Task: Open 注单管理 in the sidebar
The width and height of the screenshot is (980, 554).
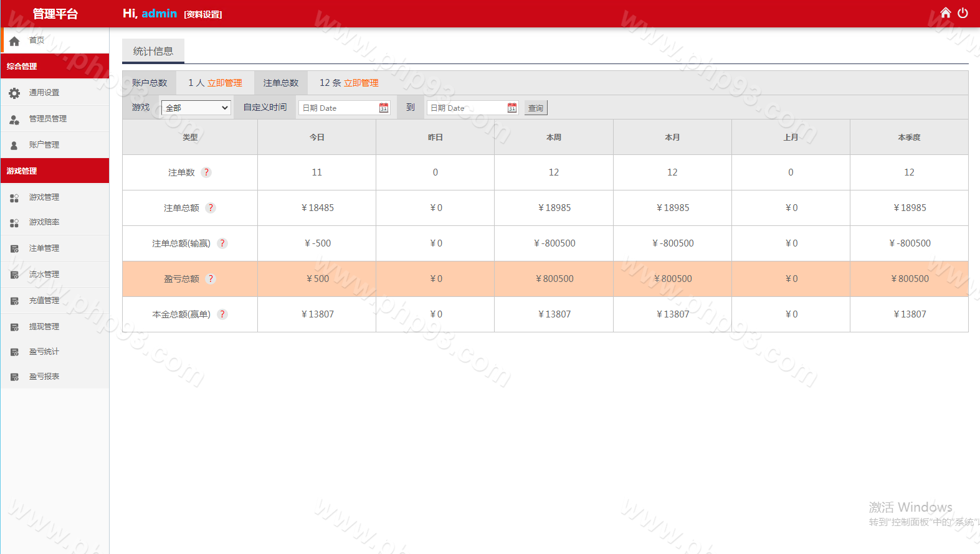Action: (44, 248)
